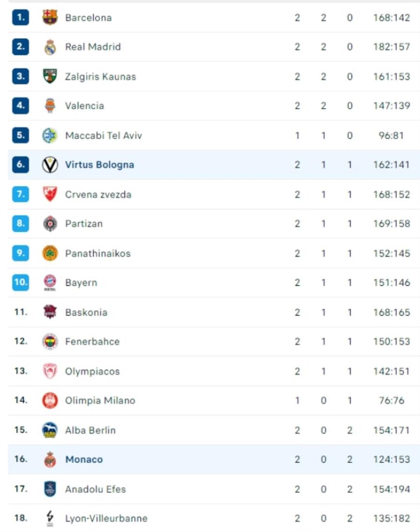420x532 pixels.
Task: Click Baskonia's 168:165 points score
Action: tap(392, 312)
